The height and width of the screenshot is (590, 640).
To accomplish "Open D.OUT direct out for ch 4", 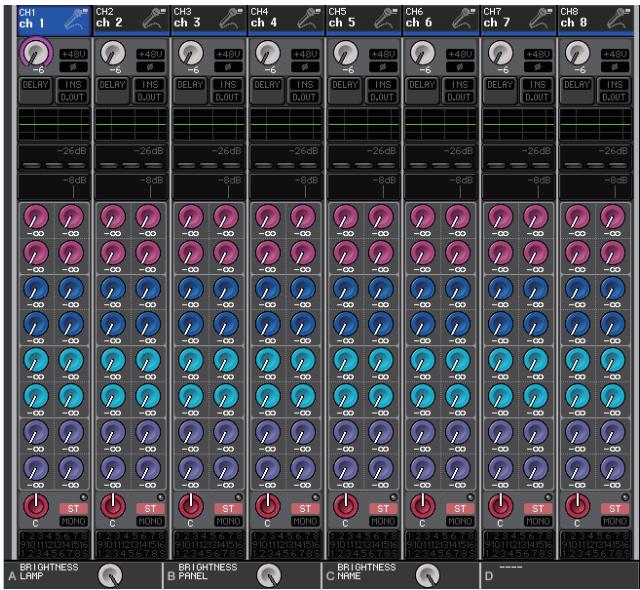I will [305, 97].
